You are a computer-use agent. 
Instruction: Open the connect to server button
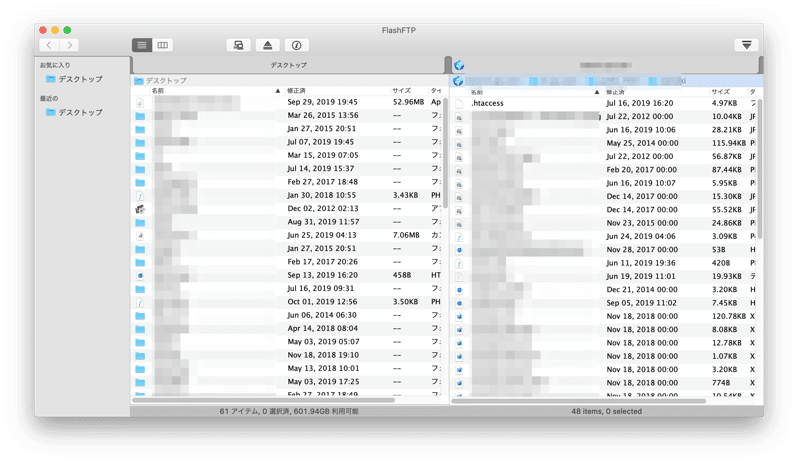[x=238, y=45]
